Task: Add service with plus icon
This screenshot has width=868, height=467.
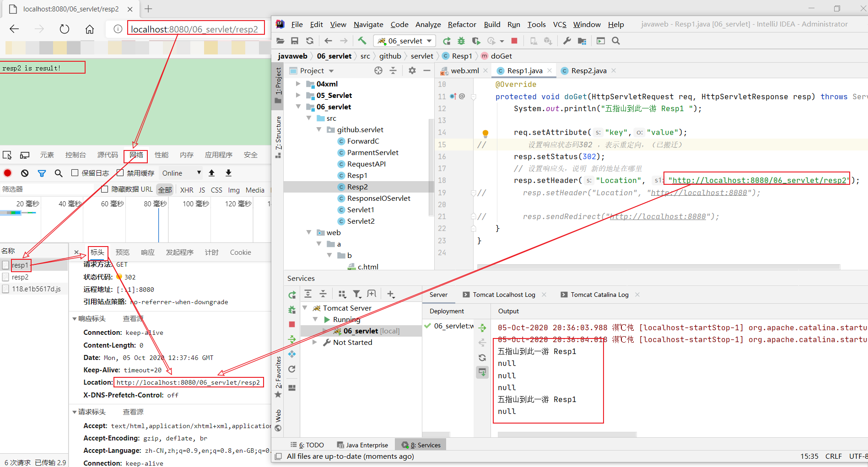Action: pos(390,294)
